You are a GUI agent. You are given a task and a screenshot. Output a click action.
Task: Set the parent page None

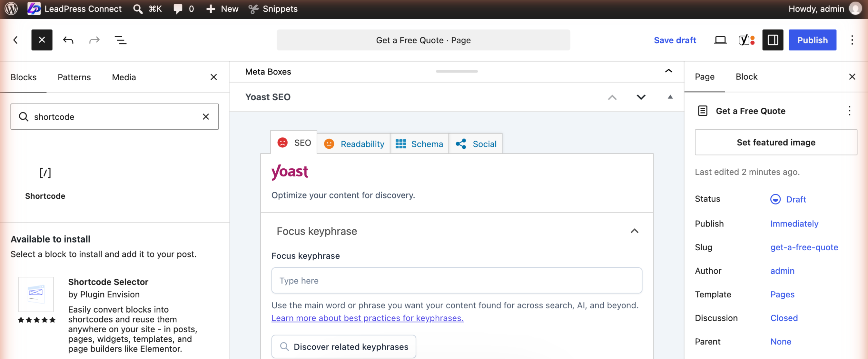[781, 342]
